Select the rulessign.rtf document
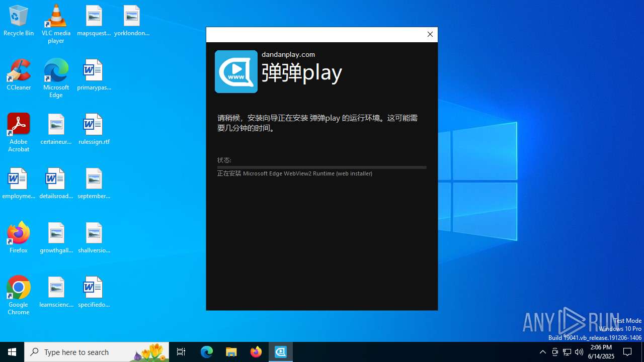 pos(94,130)
